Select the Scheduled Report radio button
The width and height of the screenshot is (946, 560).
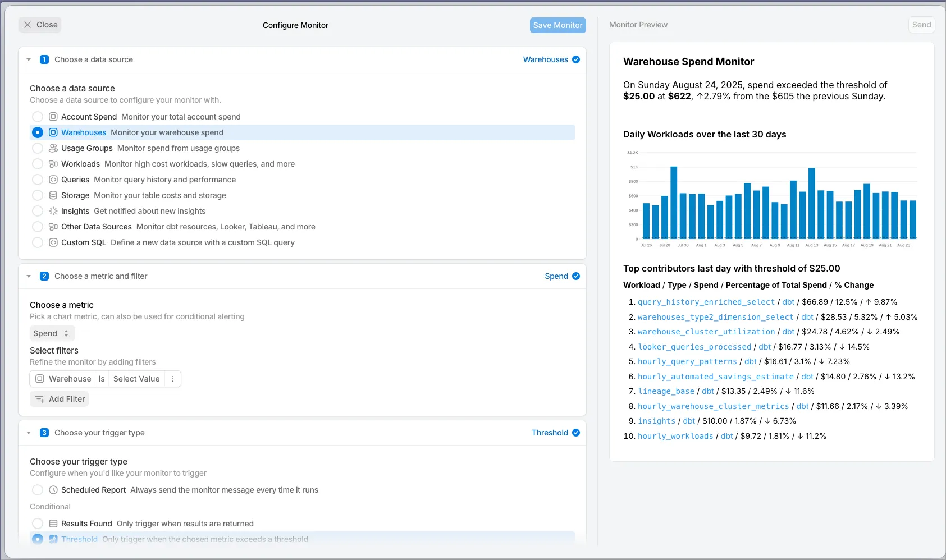click(x=38, y=490)
